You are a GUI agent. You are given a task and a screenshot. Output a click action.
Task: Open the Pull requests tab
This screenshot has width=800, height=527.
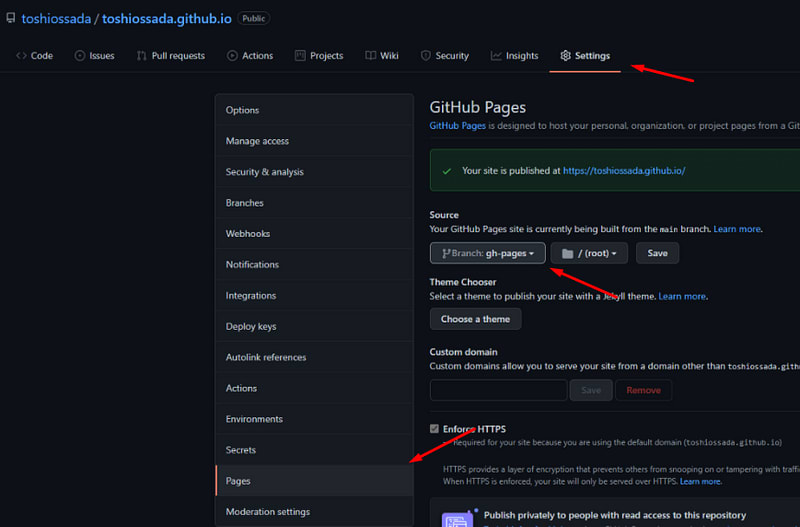click(x=171, y=56)
